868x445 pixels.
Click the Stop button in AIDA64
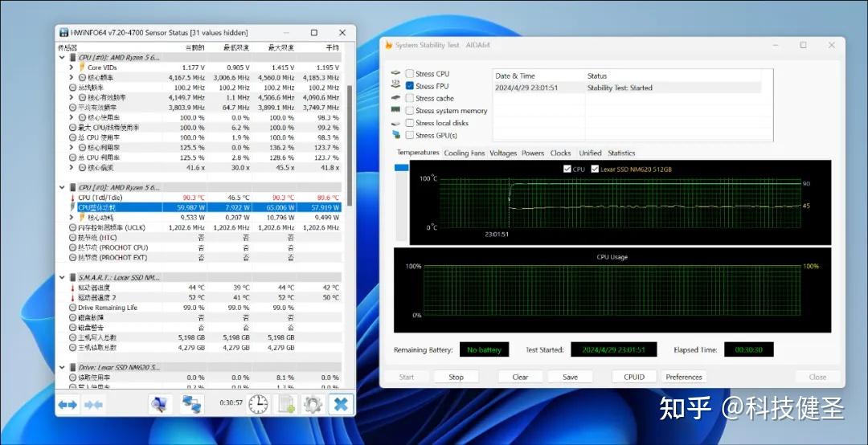[457, 377]
